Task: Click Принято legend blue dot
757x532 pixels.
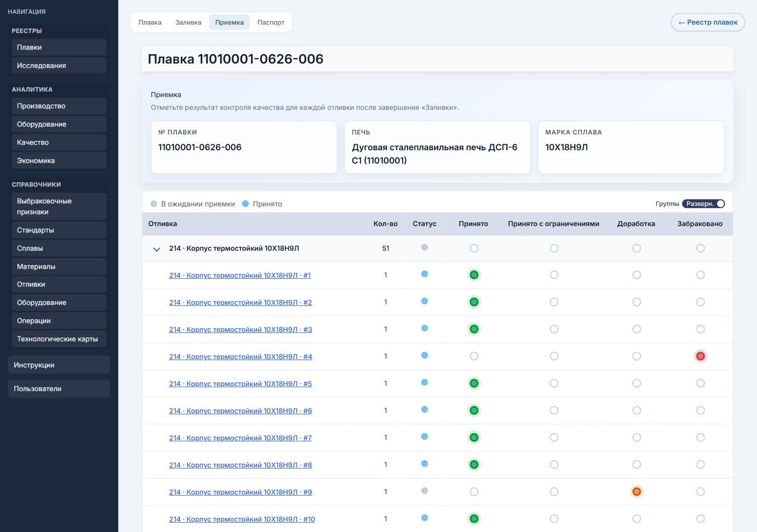Action: point(245,204)
